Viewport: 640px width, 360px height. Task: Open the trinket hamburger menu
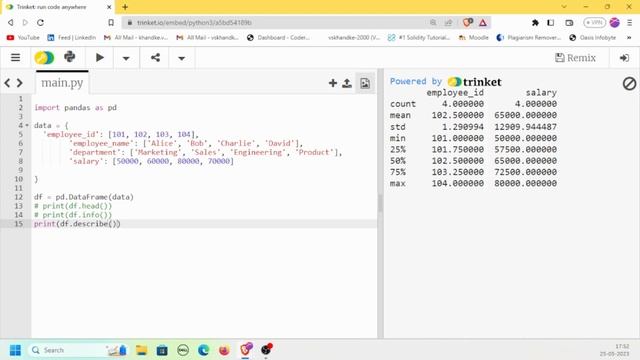[x=16, y=58]
